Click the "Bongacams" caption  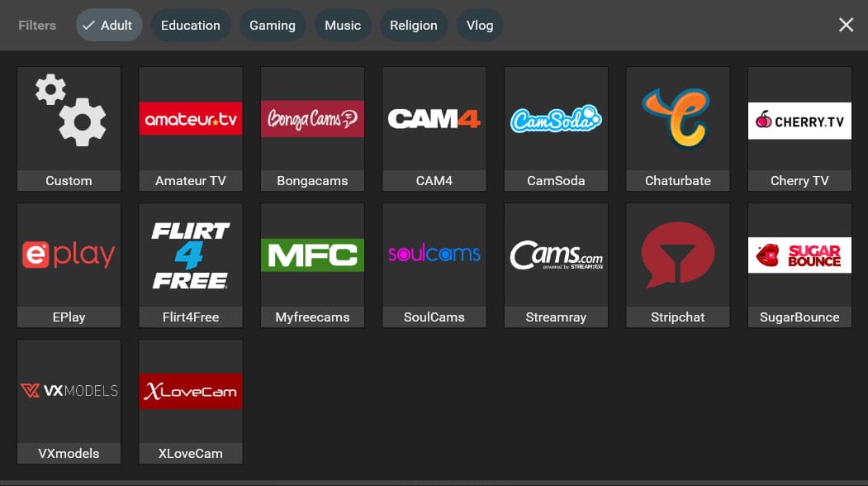(312, 181)
